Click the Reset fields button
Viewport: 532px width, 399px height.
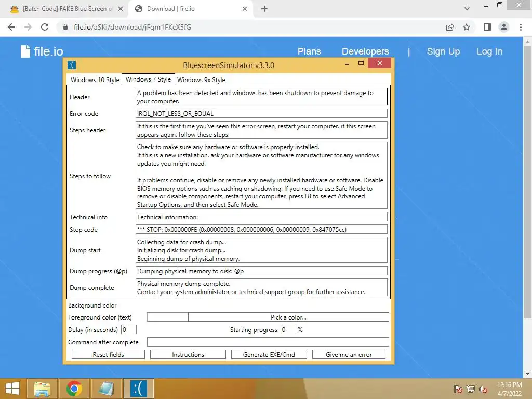click(x=108, y=354)
